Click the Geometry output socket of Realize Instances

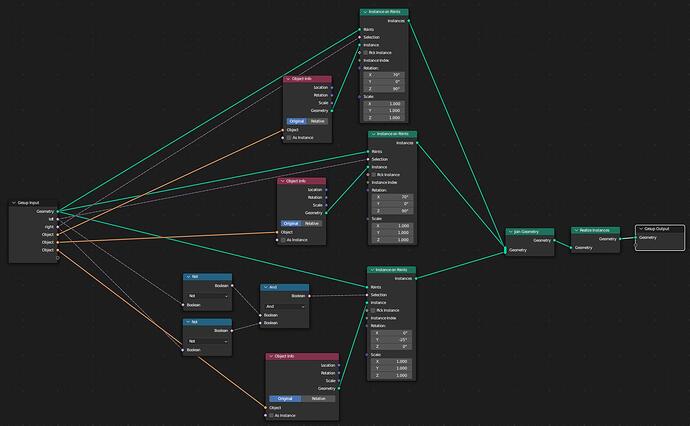(620, 239)
